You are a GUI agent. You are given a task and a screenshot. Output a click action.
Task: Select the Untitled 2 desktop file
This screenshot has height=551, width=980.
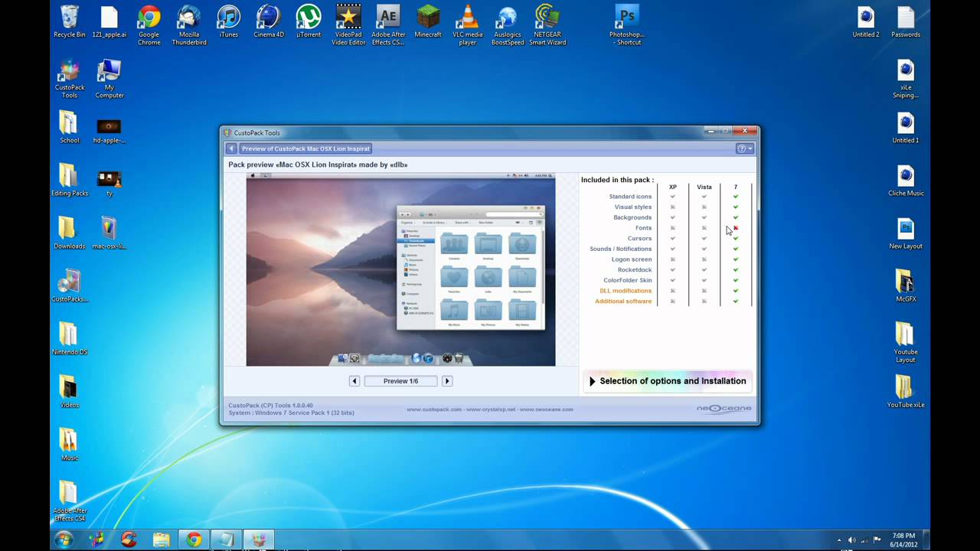pos(866,22)
